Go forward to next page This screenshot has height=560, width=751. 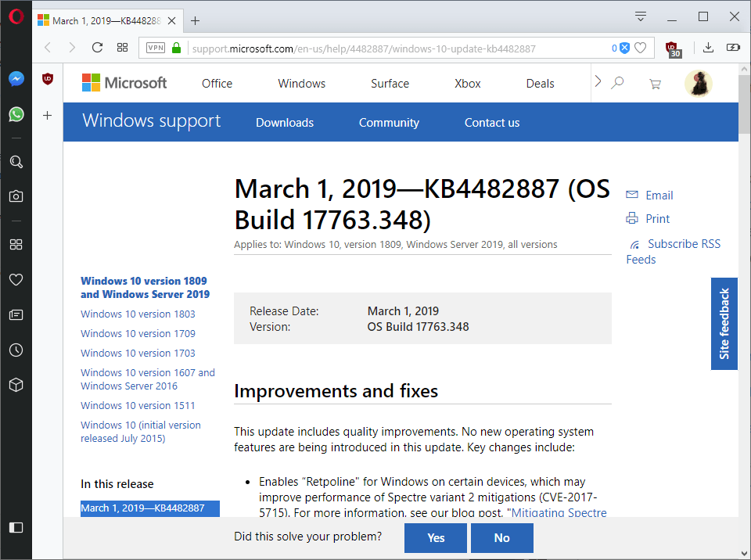72,48
